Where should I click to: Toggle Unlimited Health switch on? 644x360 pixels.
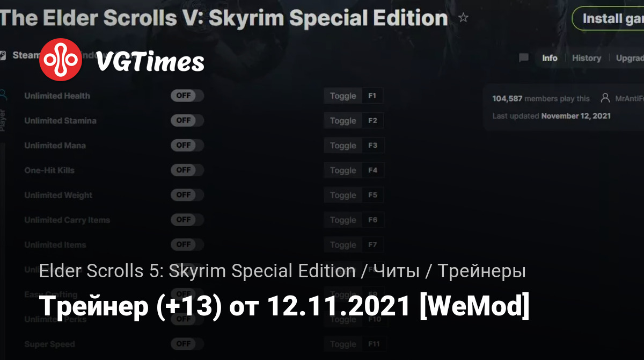(x=187, y=96)
